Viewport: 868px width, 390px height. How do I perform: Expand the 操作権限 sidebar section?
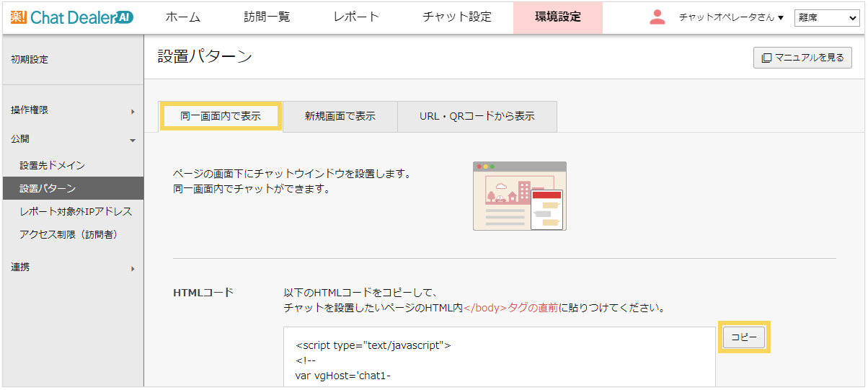click(x=72, y=110)
